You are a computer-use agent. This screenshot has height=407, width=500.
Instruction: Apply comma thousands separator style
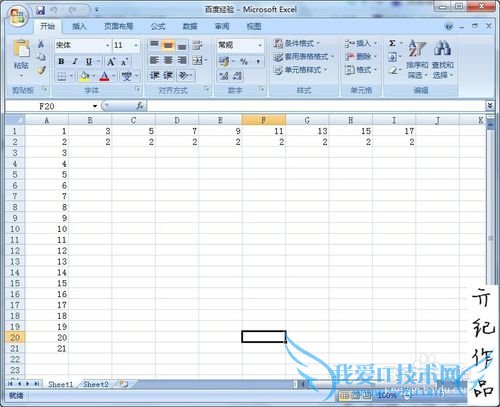(258, 62)
